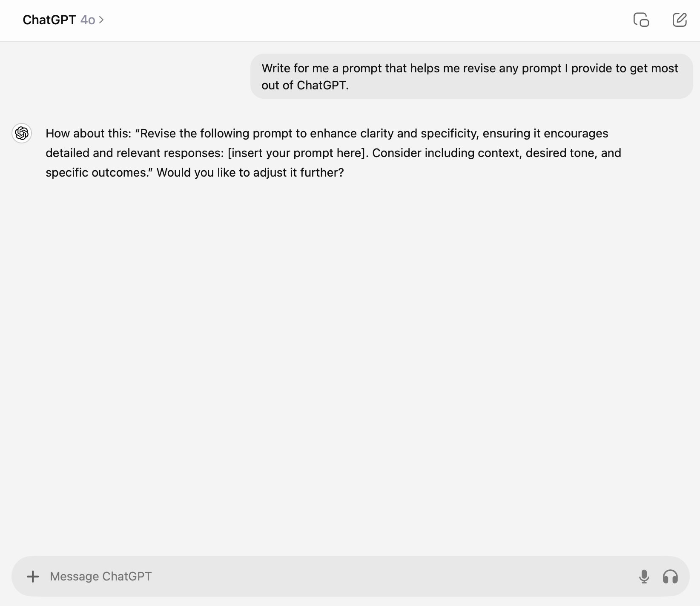This screenshot has height=606, width=700.
Task: Click "detailed and relevant responses:" in the reply
Action: (135, 153)
